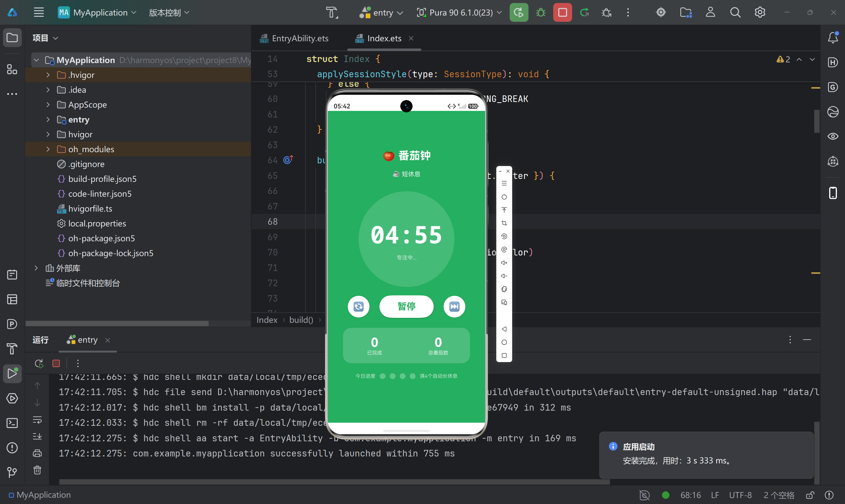Collapse the MyApplication root node
Image resolution: width=845 pixels, height=504 pixels.
(36, 60)
